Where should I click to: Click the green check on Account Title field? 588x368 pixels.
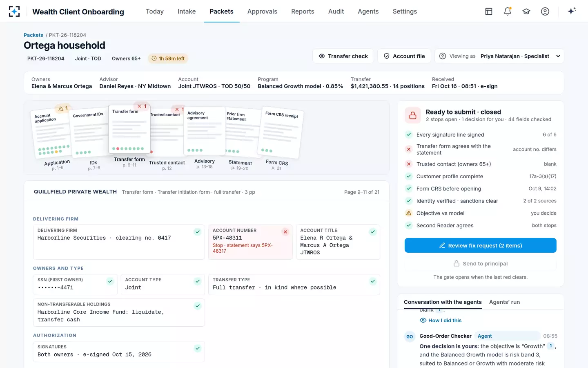coord(373,232)
